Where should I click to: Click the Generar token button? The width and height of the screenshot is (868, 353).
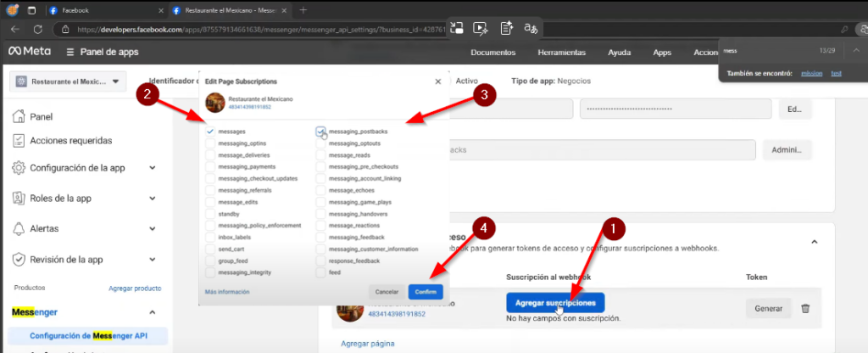click(x=769, y=309)
